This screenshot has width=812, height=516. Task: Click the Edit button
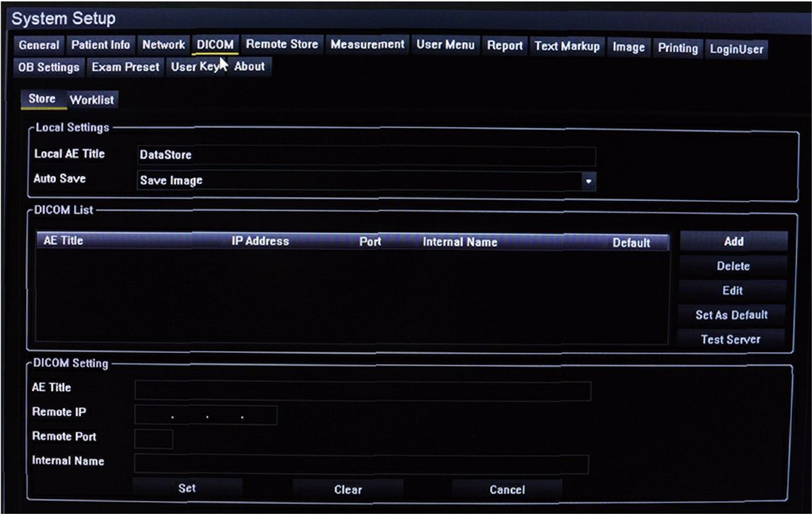pyautogui.click(x=732, y=290)
